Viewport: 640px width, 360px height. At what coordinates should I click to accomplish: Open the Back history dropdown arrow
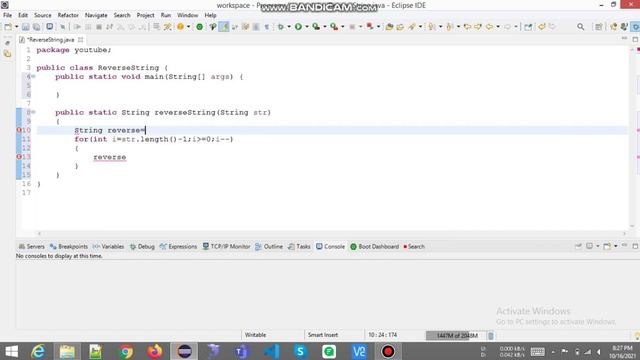point(498,27)
